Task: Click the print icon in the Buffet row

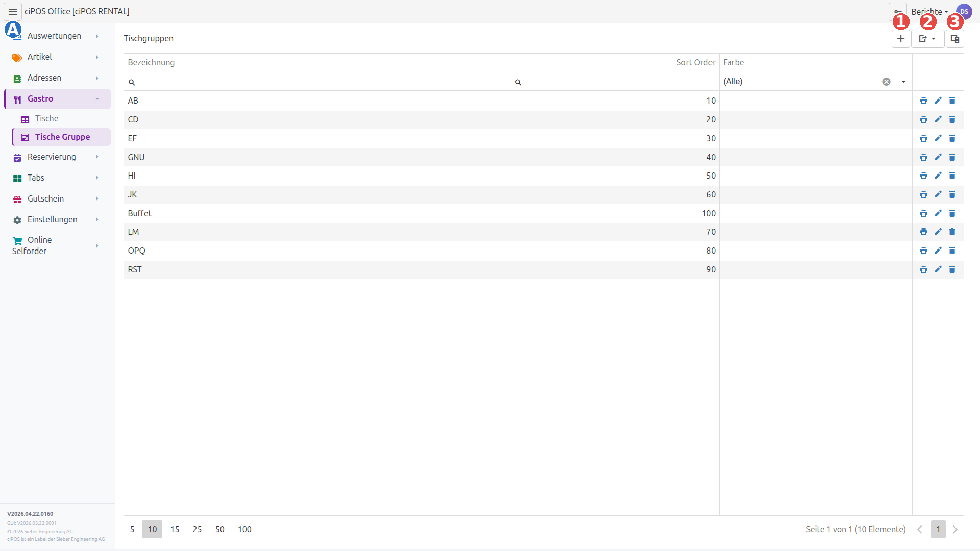Action: [923, 213]
